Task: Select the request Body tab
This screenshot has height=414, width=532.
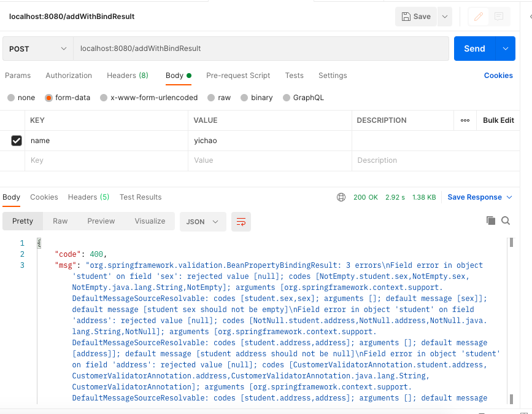Action: (x=179, y=76)
